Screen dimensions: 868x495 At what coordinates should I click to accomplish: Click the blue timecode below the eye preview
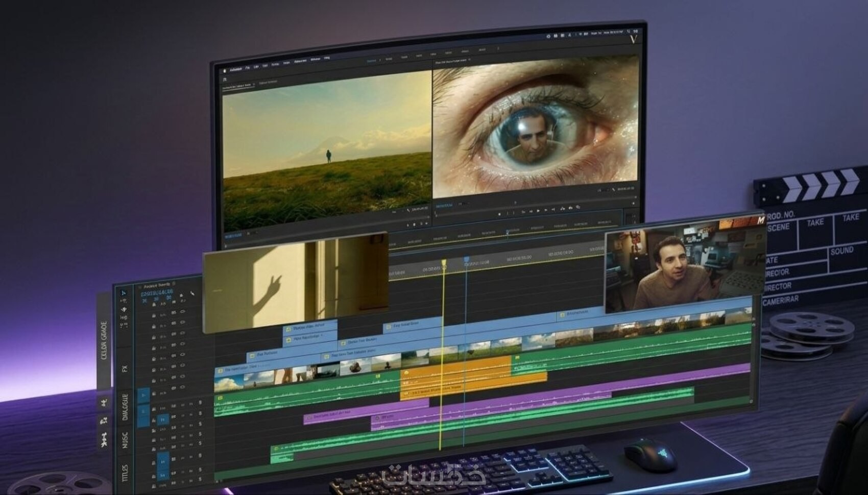[444, 206]
